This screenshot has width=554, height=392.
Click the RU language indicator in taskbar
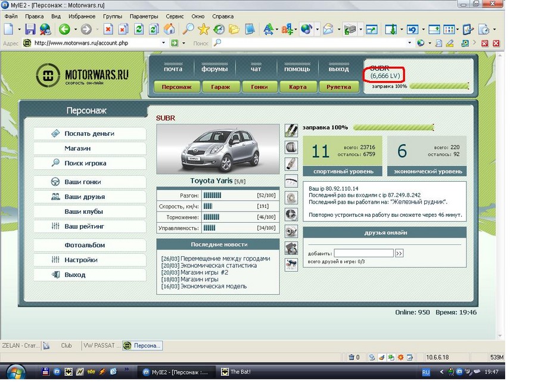coord(426,372)
